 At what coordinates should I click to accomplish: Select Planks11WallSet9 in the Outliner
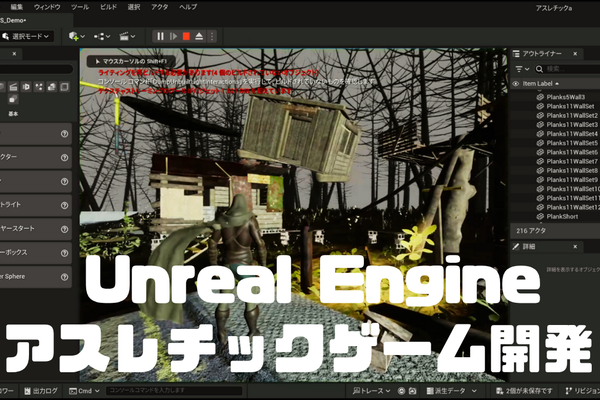click(572, 180)
